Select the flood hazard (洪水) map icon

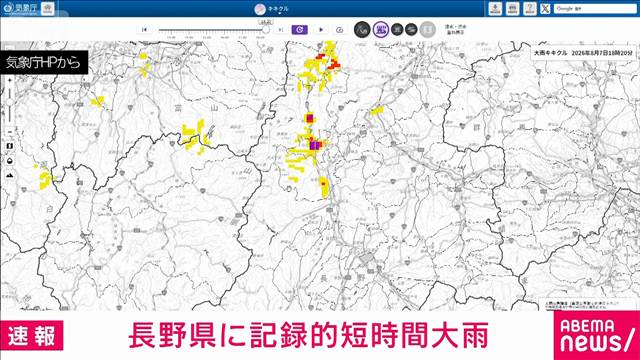tap(397, 29)
